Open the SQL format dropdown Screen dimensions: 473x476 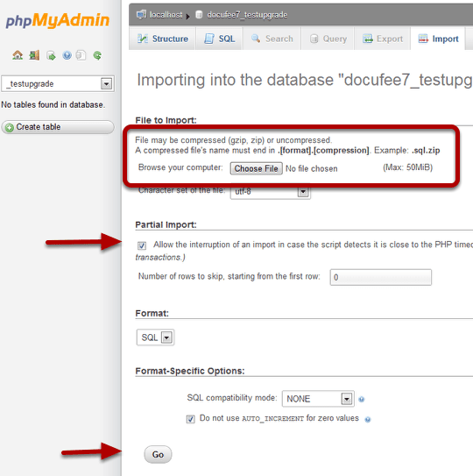click(155, 337)
